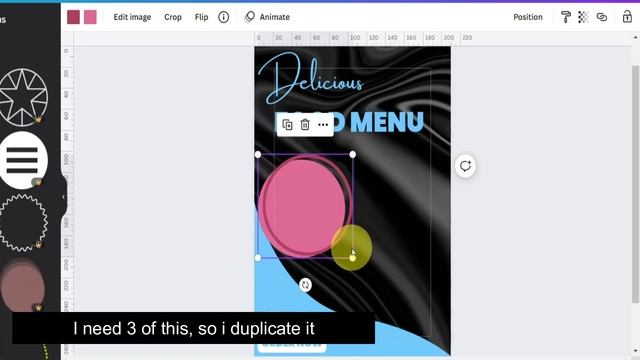
Task: Select the Delicious script text
Action: pos(311,78)
